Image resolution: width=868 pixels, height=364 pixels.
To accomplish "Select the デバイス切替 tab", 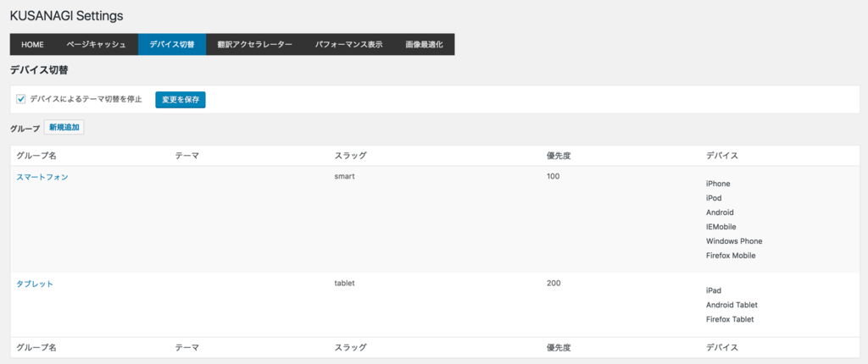I will pyautogui.click(x=172, y=45).
